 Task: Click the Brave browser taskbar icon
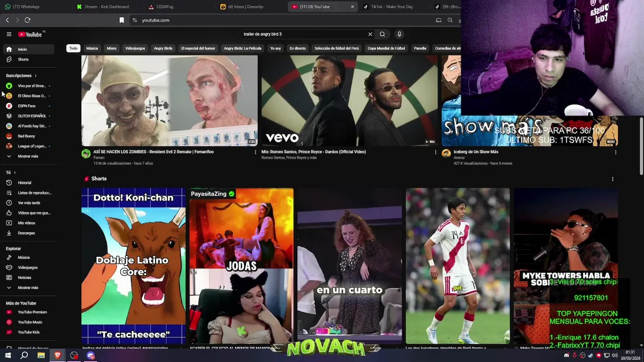57,355
